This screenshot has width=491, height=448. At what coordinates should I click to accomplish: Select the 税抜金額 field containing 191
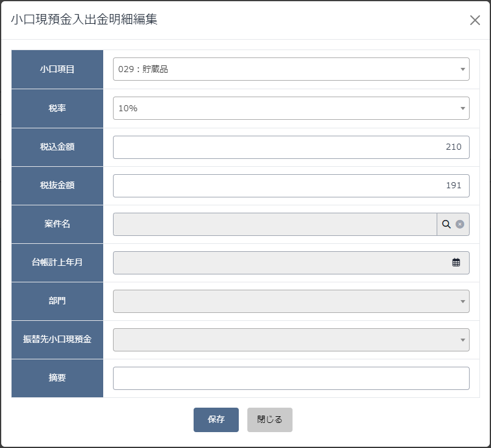point(291,186)
